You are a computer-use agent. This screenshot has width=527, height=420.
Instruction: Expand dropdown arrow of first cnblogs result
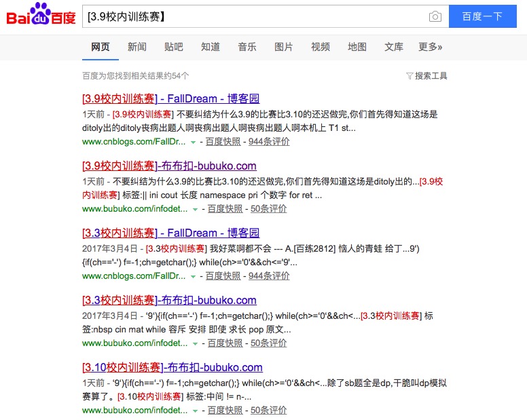(193, 142)
